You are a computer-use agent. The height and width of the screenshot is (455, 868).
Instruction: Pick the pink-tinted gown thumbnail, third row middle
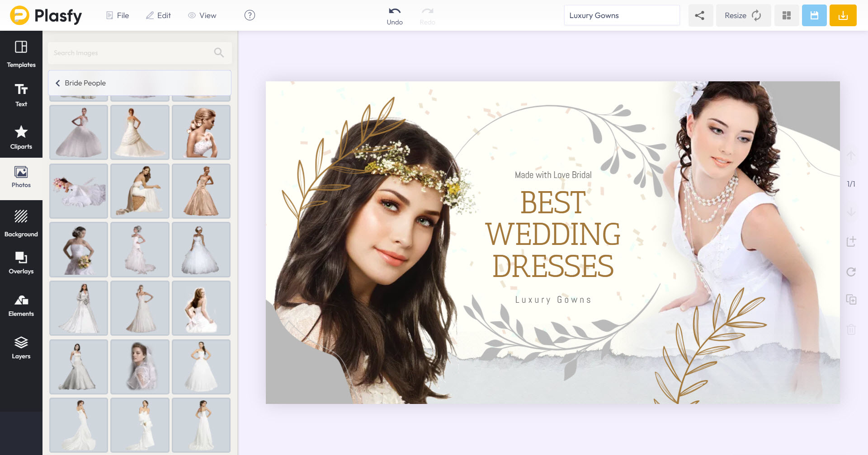[x=140, y=249]
